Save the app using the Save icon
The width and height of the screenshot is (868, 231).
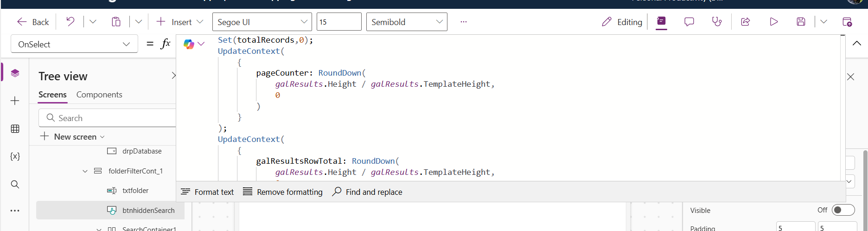point(801,22)
